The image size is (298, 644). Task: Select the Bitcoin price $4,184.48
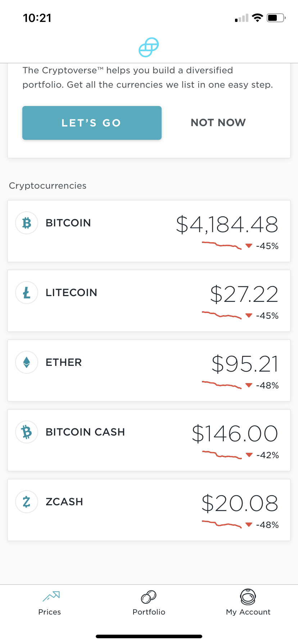tap(227, 225)
